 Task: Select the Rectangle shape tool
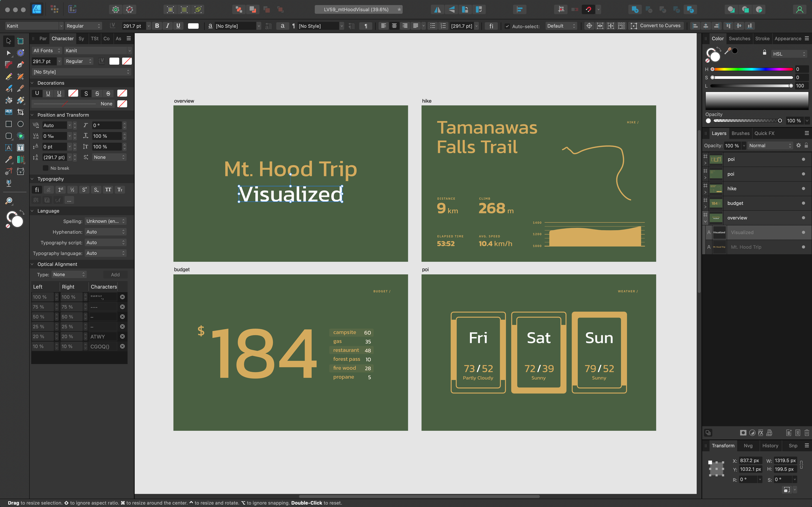(9, 124)
